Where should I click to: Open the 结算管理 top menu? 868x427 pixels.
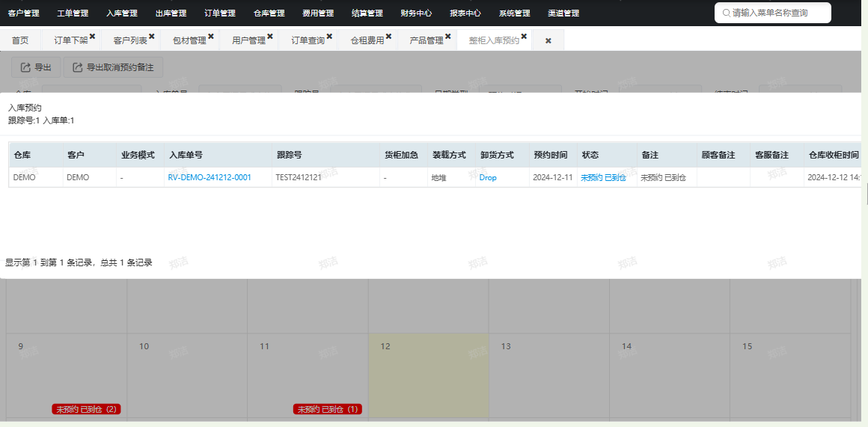pos(367,13)
